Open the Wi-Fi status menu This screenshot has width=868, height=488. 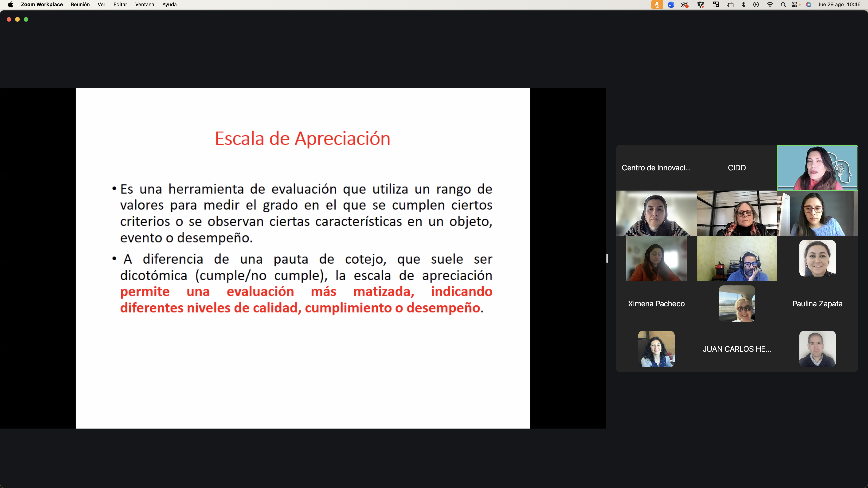[x=770, y=4]
